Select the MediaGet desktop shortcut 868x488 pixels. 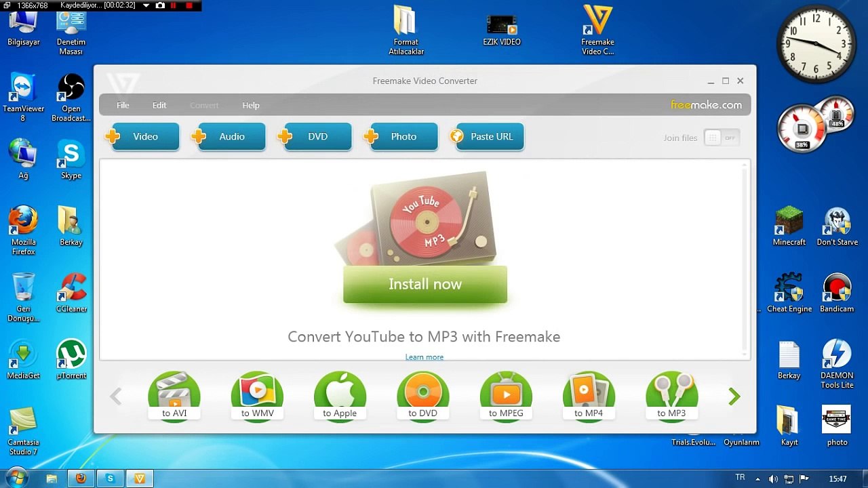point(24,360)
